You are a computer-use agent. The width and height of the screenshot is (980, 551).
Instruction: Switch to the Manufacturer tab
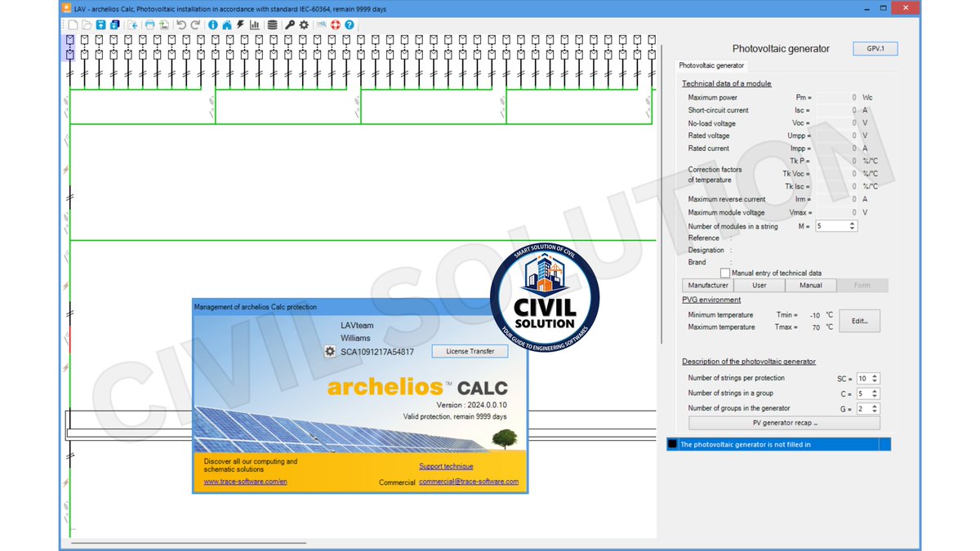(707, 286)
